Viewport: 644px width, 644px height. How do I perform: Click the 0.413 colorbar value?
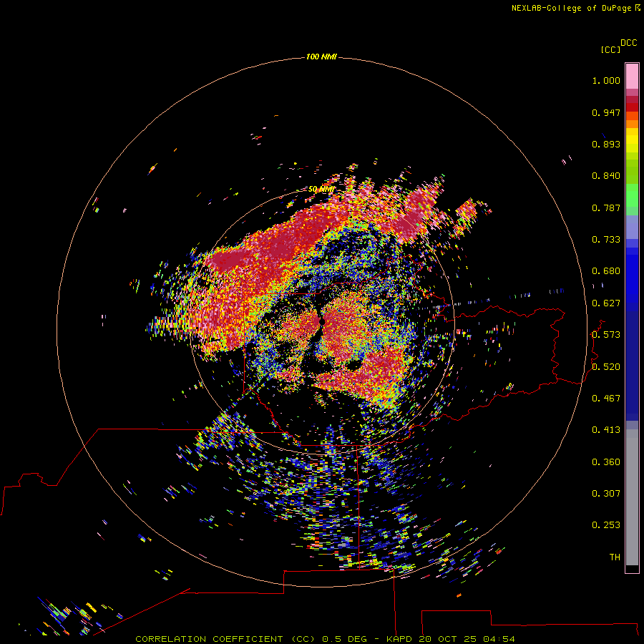pos(606,430)
